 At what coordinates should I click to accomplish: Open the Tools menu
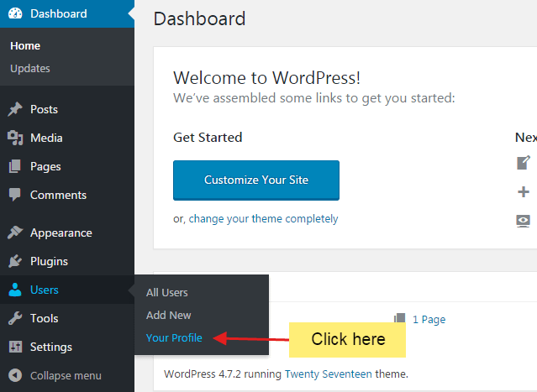[x=67, y=318]
